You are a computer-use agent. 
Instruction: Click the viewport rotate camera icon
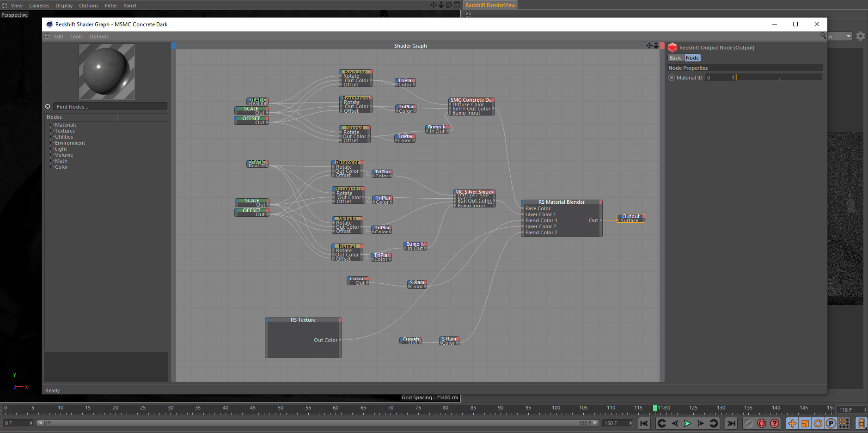pyautogui.click(x=449, y=5)
